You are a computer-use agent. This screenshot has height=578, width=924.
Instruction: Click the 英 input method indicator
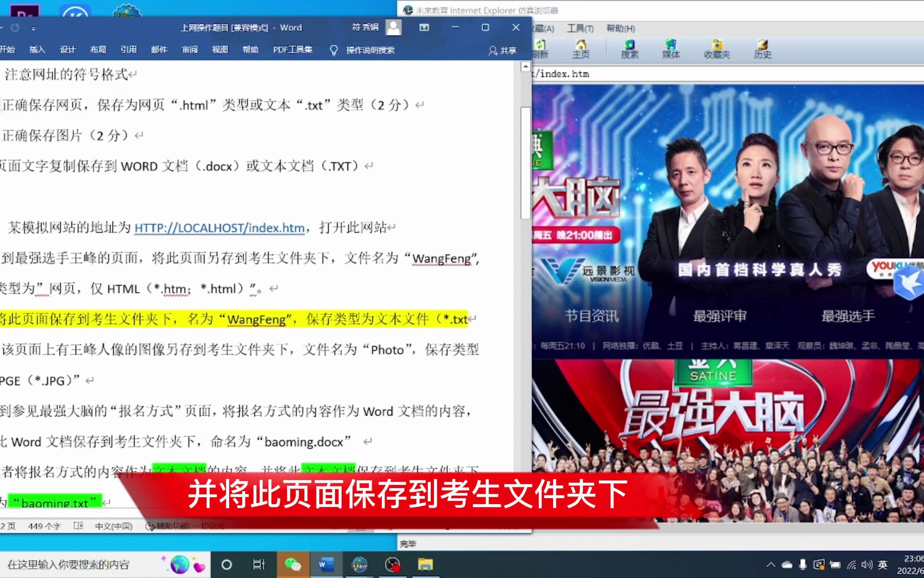883,565
